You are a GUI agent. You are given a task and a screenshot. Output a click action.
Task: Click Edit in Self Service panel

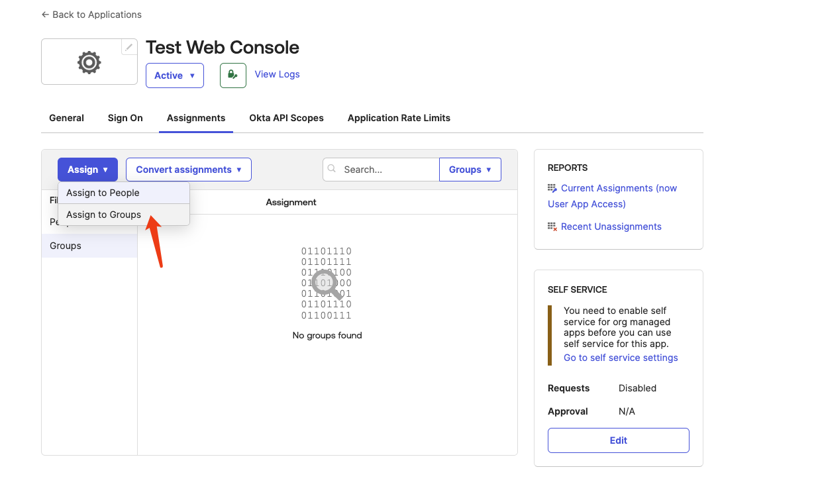(x=618, y=440)
